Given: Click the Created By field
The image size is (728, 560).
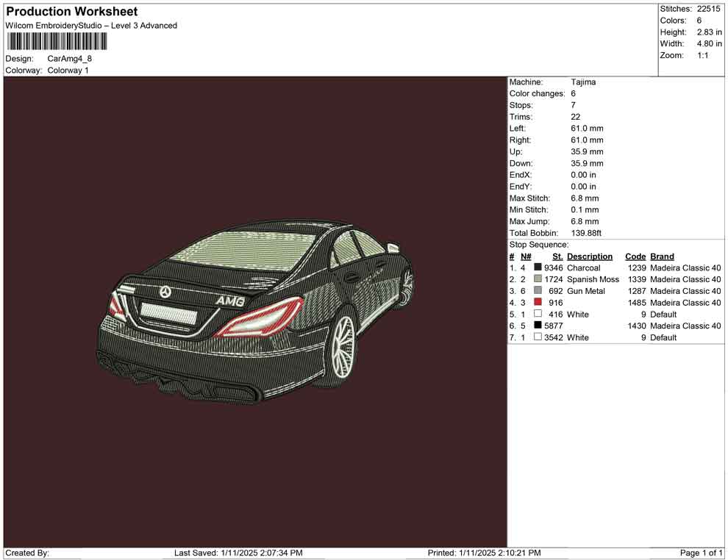Looking at the screenshot, I should click(x=26, y=553).
